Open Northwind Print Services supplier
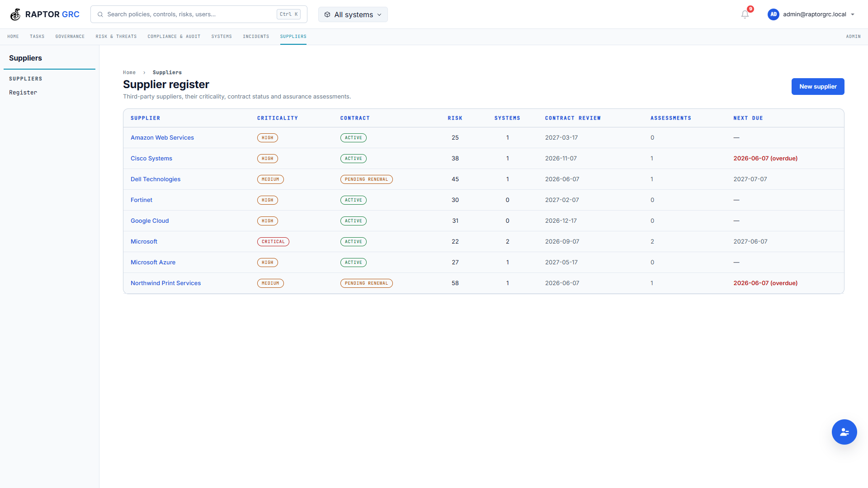Image resolution: width=868 pixels, height=488 pixels. coord(166,283)
